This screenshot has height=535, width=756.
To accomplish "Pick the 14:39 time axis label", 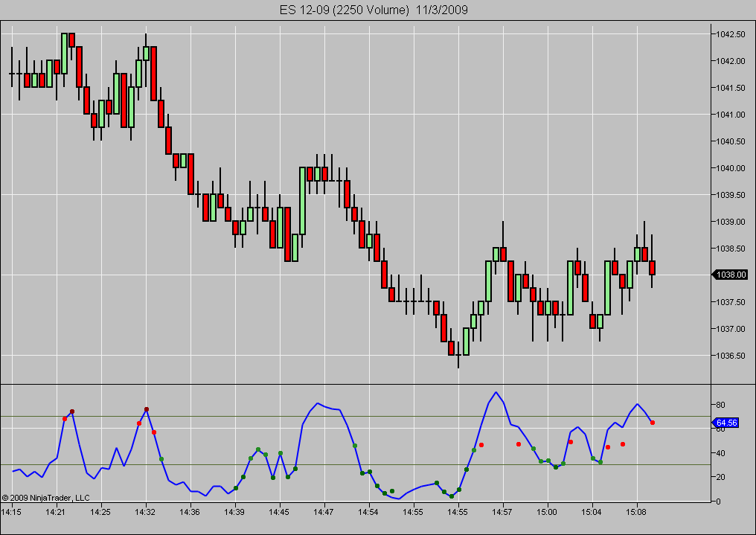I will (x=234, y=512).
